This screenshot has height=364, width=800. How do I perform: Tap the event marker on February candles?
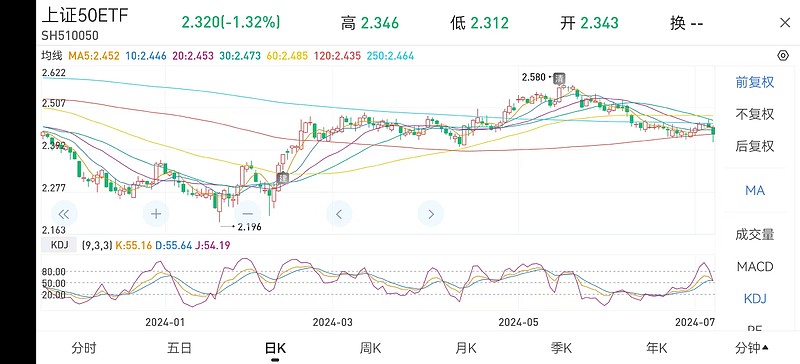click(x=282, y=178)
